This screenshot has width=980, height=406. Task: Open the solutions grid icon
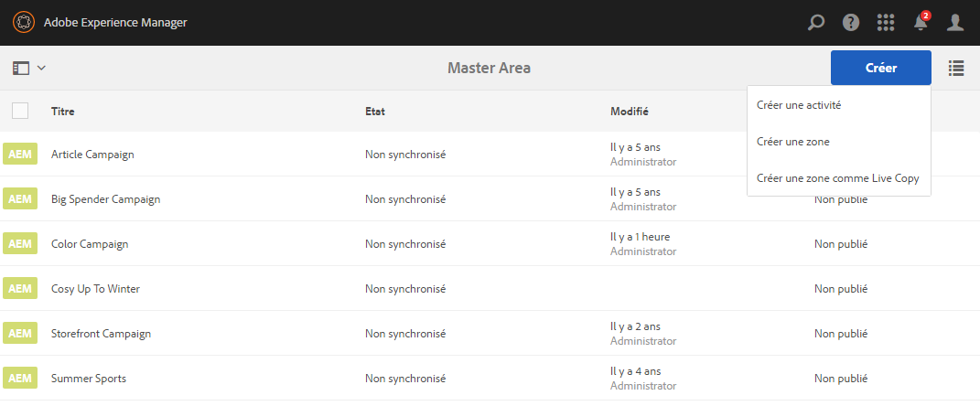[x=886, y=23]
